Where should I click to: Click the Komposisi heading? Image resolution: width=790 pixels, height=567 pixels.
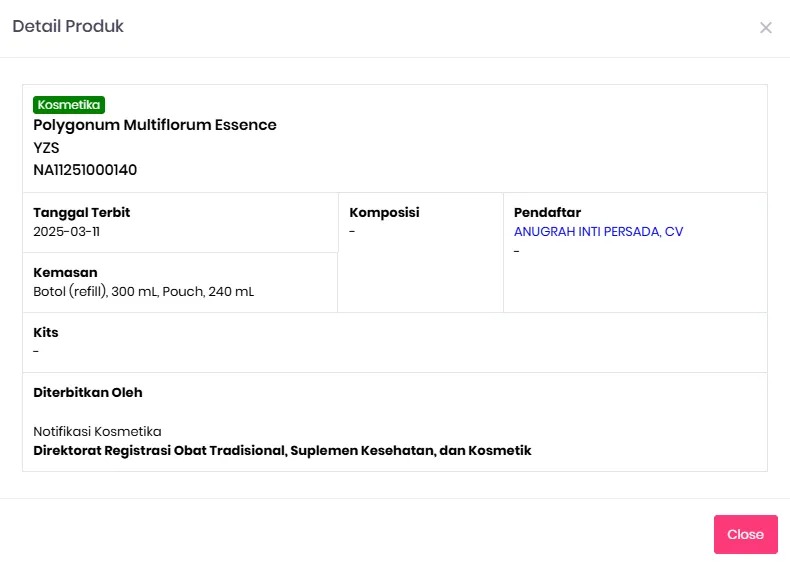[x=384, y=213]
